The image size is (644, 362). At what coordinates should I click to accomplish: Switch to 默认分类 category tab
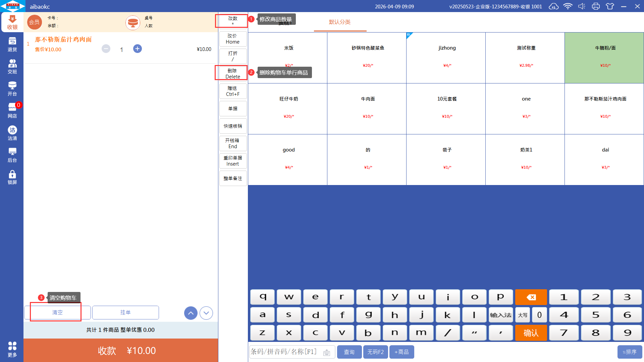click(340, 22)
